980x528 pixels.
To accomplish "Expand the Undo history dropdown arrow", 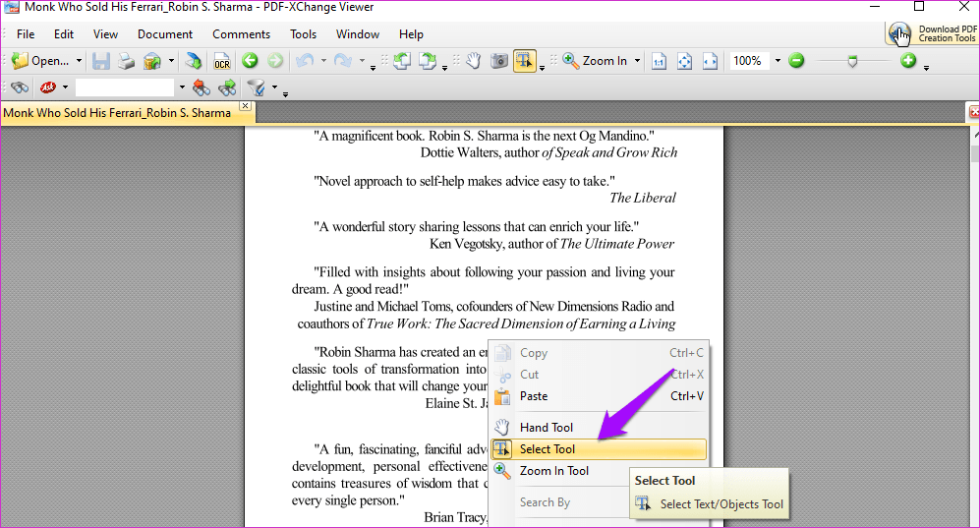I will [x=323, y=61].
